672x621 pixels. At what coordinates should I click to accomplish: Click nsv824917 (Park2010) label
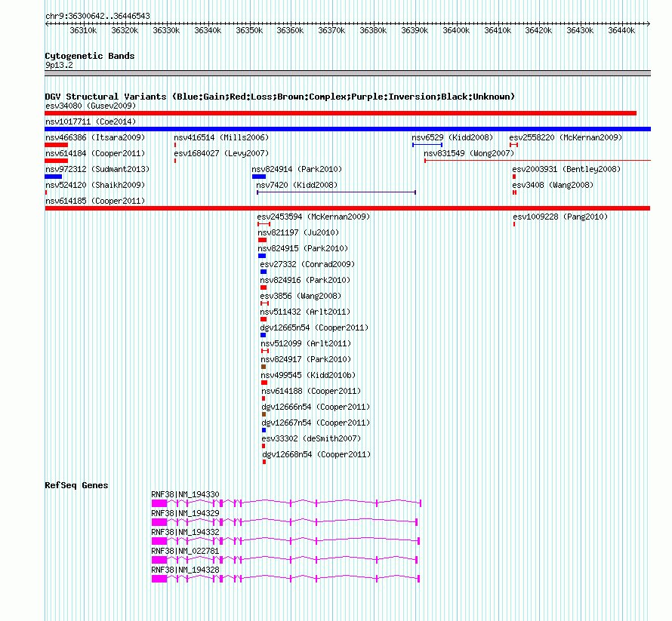(306, 359)
